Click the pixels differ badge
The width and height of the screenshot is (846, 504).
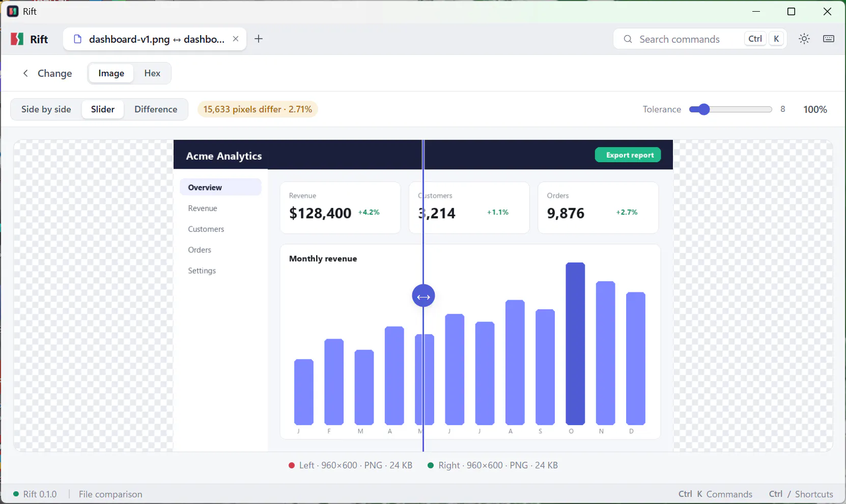pos(258,109)
